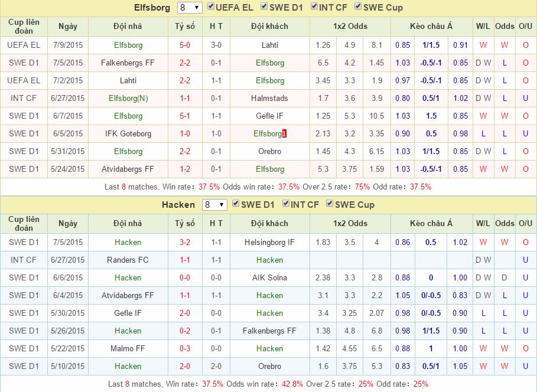
Task: Click Atvidabergs FF in 5/24/2015 row
Action: click(x=128, y=169)
